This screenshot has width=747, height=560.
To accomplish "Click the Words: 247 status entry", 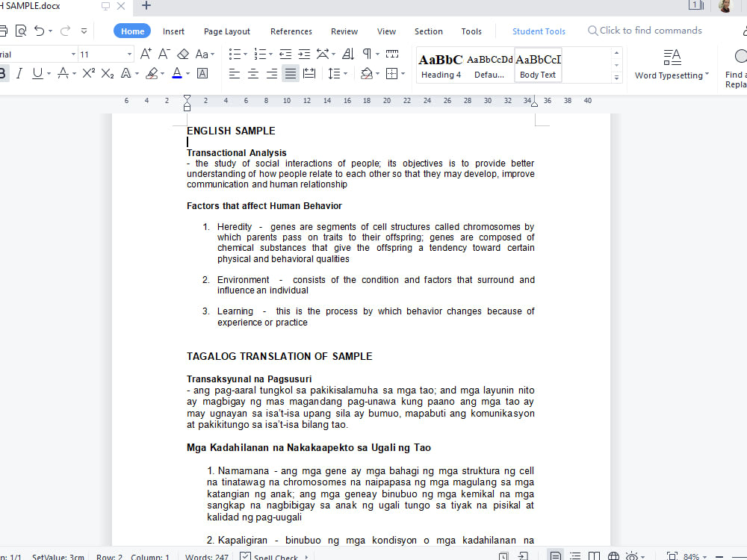I will point(207,556).
